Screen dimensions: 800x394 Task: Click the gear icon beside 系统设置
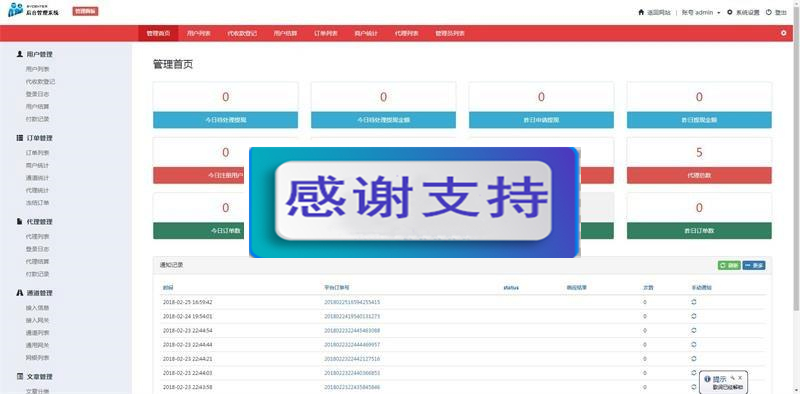730,12
